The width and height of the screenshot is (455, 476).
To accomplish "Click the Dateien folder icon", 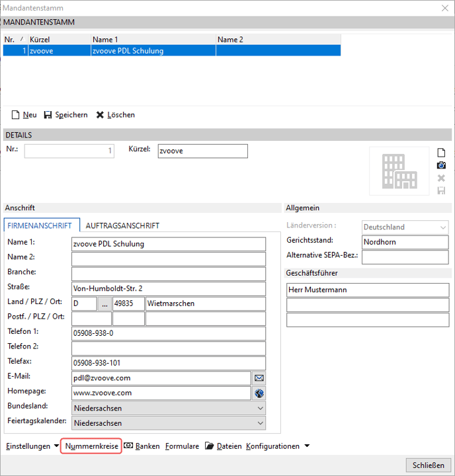I will pyautogui.click(x=209, y=446).
